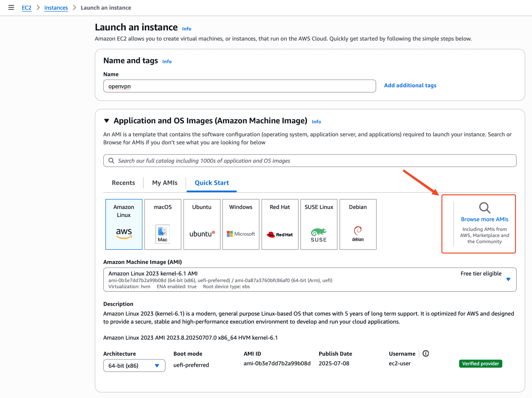This screenshot has width=532, height=398.
Task: Click the Username info circle icon
Action: pyautogui.click(x=425, y=353)
